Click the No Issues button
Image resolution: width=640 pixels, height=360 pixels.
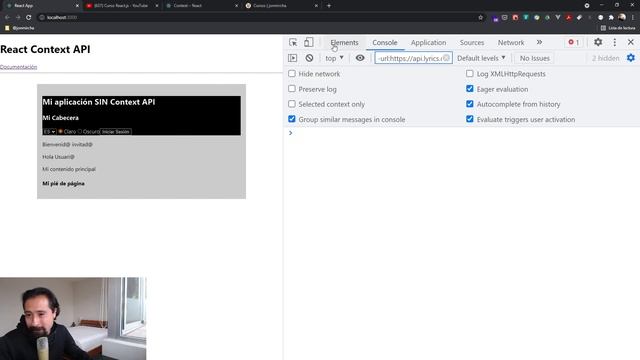coord(534,58)
